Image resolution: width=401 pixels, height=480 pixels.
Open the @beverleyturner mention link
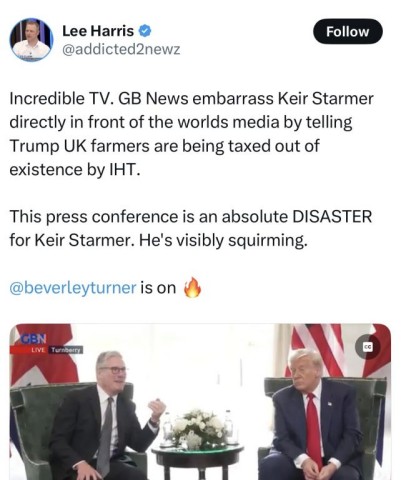tap(73, 287)
